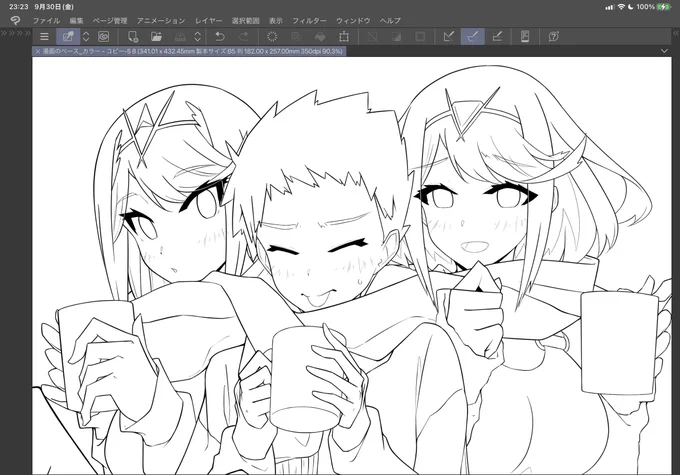Open the 選択範囲 menu
The image size is (680, 475).
click(245, 21)
